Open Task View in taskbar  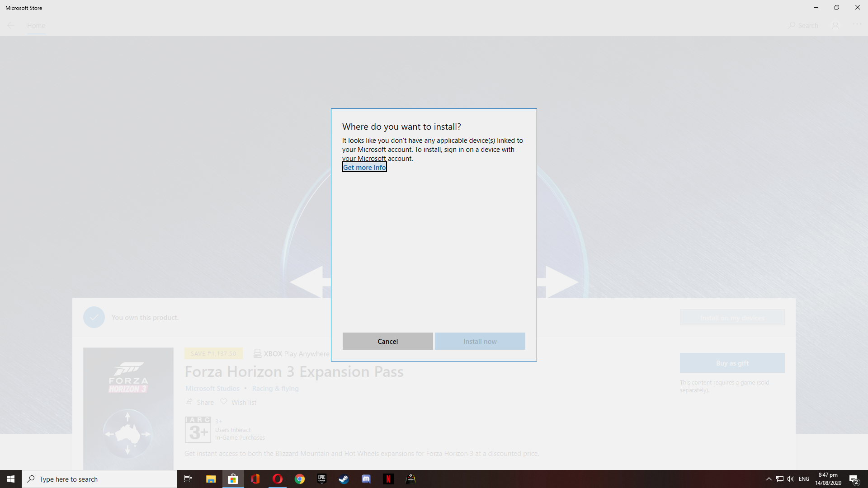point(188,479)
